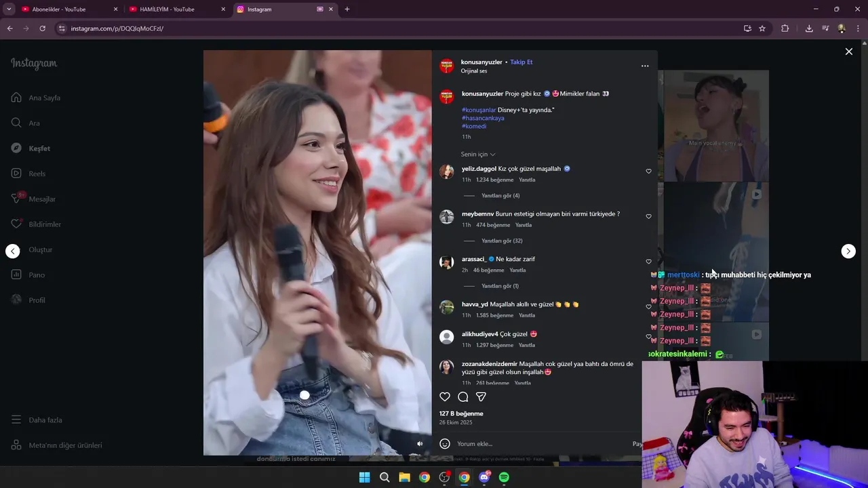Open Reels from the sidebar
This screenshot has width=868, height=488.
(28, 174)
